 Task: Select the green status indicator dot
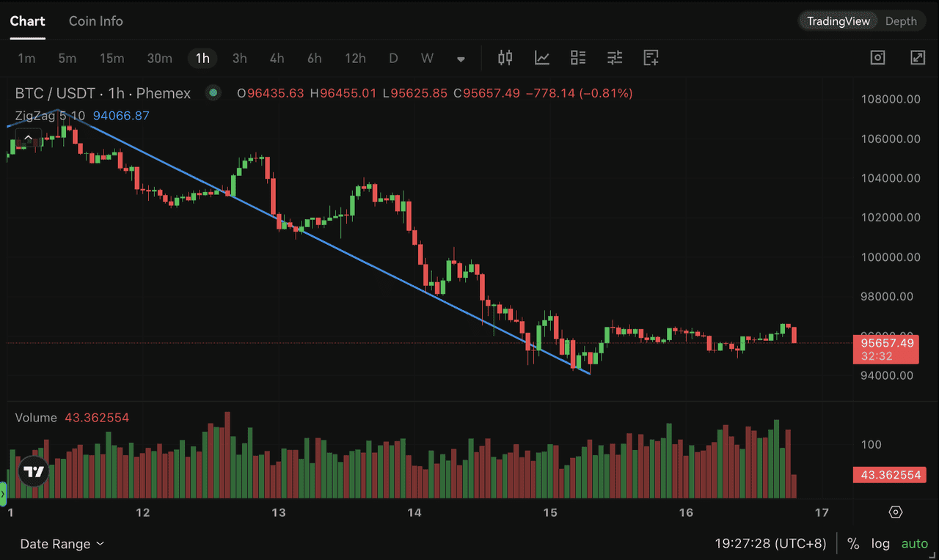click(x=213, y=93)
